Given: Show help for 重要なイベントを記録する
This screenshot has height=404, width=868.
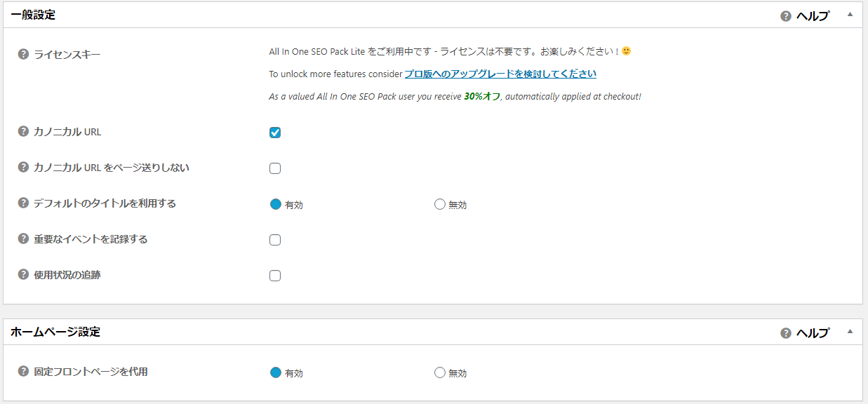Looking at the screenshot, I should click(x=23, y=239).
